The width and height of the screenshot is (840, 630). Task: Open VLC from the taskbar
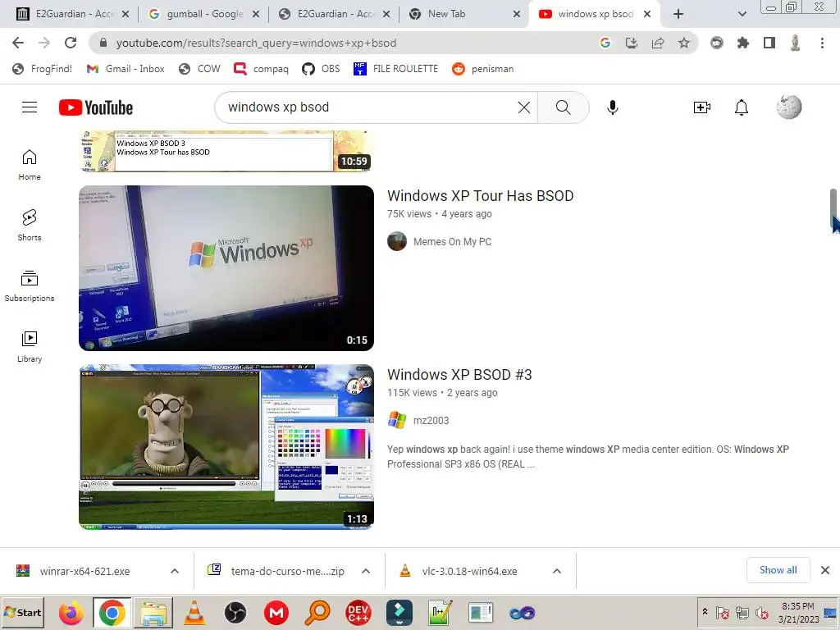click(x=194, y=613)
